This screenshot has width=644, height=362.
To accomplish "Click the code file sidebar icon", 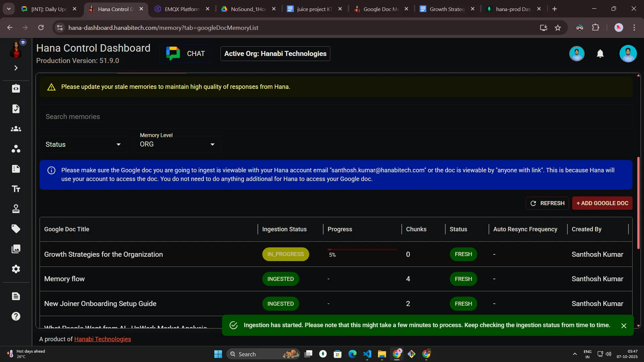I will coord(16,88).
